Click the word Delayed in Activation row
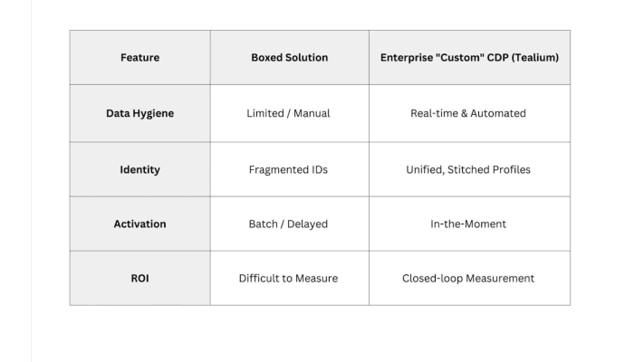This screenshot has height=362, width=644. click(x=307, y=224)
